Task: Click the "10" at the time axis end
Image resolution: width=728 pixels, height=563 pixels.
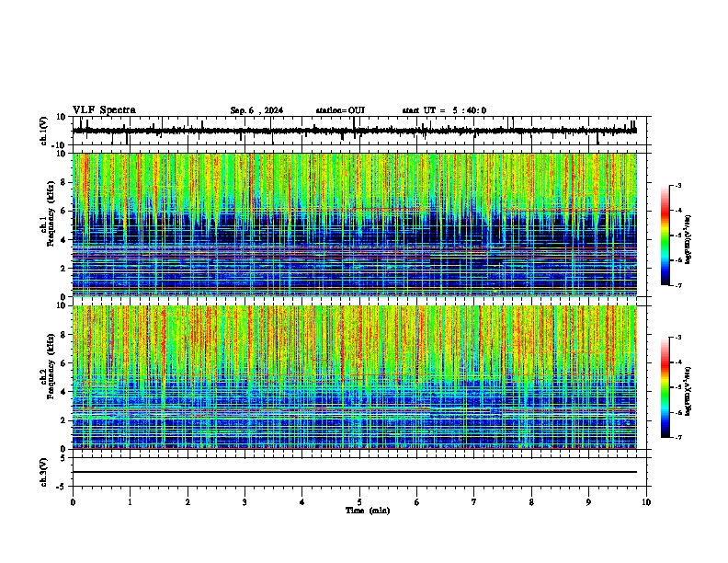Action: [646, 502]
